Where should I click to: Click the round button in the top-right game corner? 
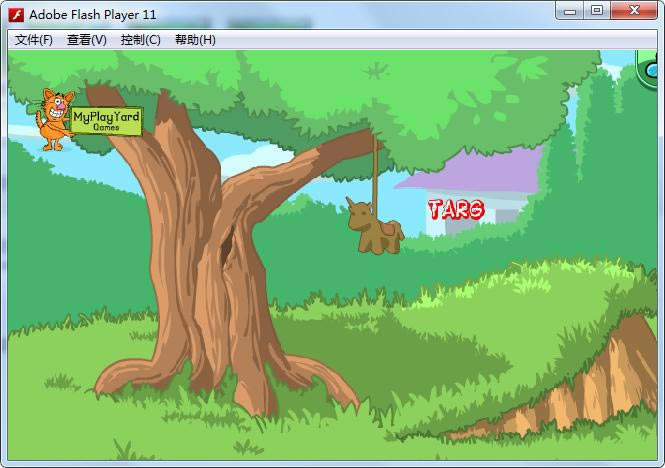pyautogui.click(x=651, y=74)
